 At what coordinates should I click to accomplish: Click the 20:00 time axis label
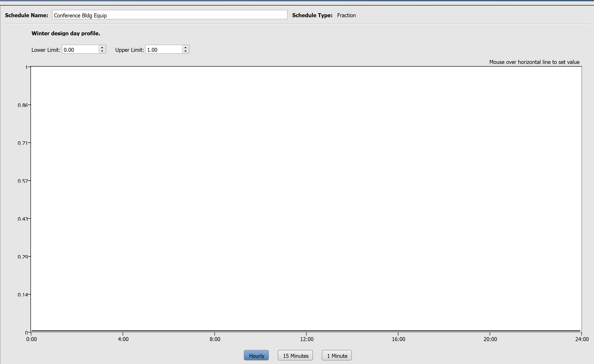[490, 339]
